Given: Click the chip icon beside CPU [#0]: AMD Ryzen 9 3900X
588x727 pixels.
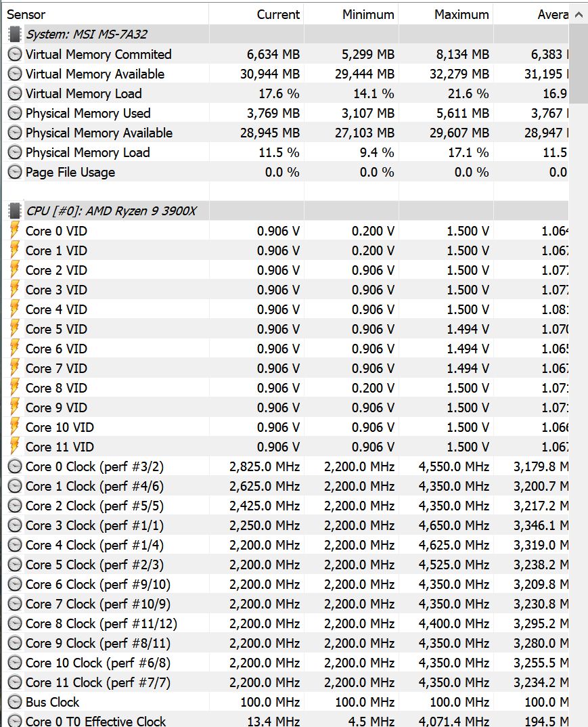Looking at the screenshot, I should [14, 211].
